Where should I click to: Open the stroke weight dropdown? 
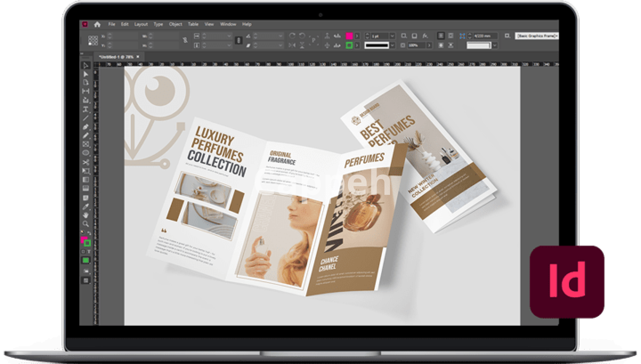coord(392,36)
